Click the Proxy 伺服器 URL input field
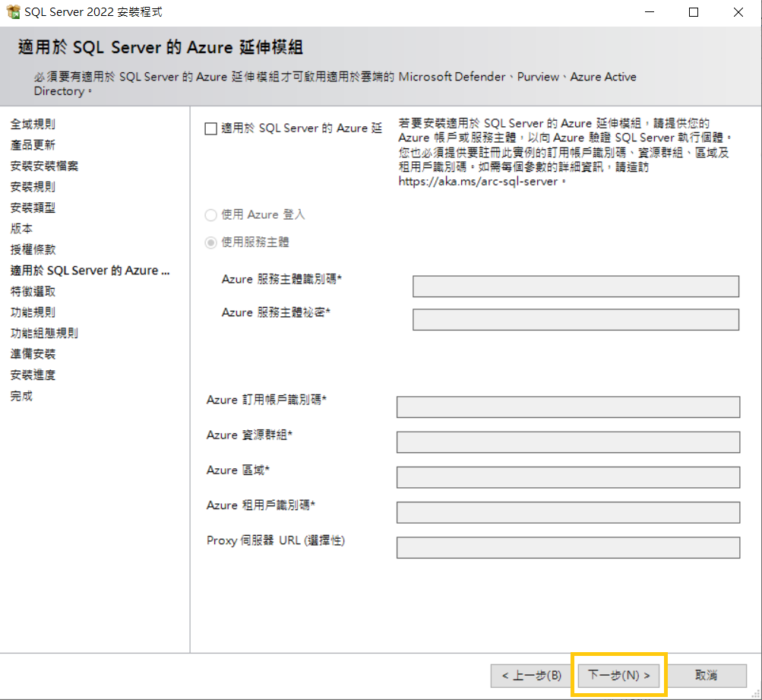Image resolution: width=762 pixels, height=700 pixels. coord(568,547)
